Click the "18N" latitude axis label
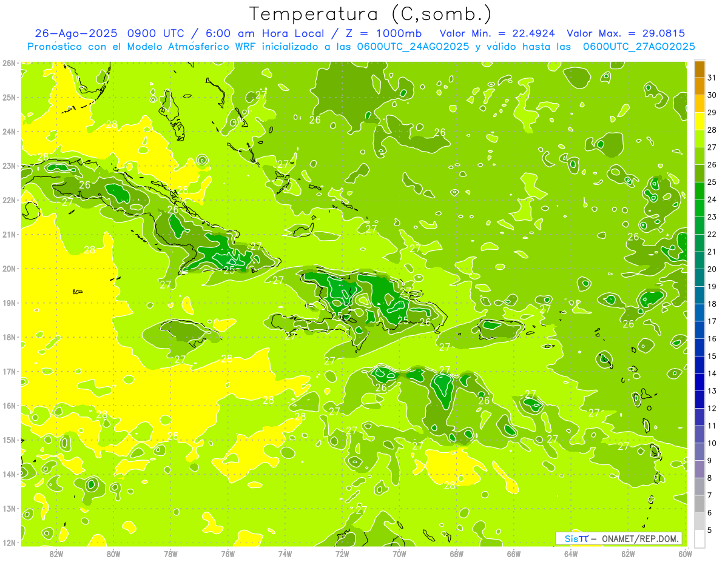 [8, 337]
